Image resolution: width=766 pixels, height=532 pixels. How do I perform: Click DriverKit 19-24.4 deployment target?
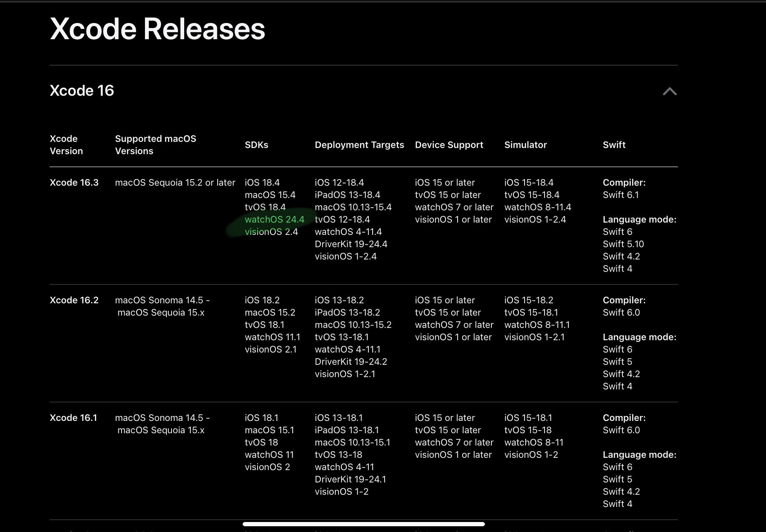[x=351, y=244]
